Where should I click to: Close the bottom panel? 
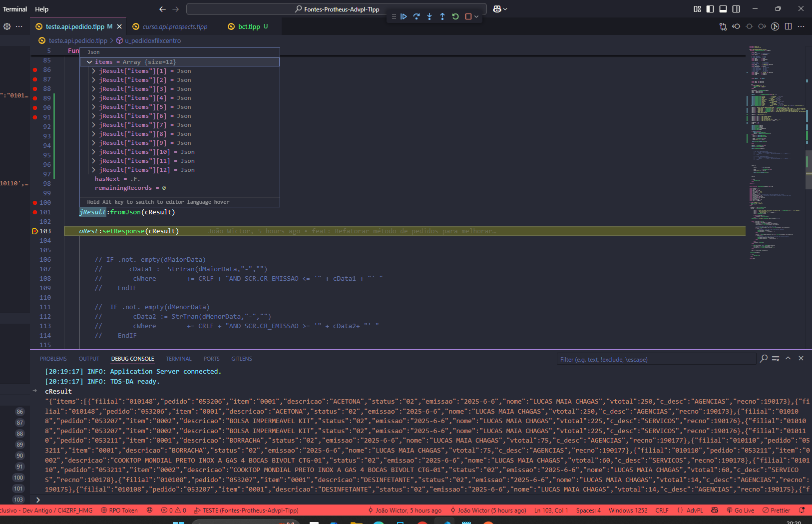[801, 359]
